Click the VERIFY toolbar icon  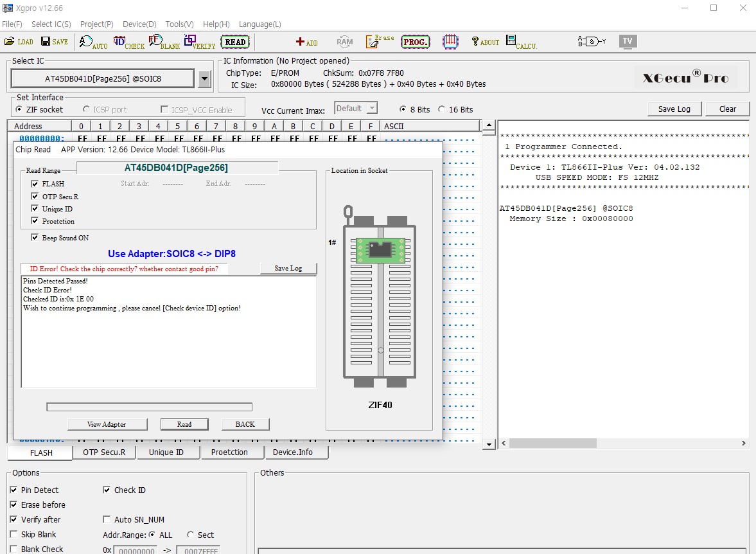pos(199,42)
